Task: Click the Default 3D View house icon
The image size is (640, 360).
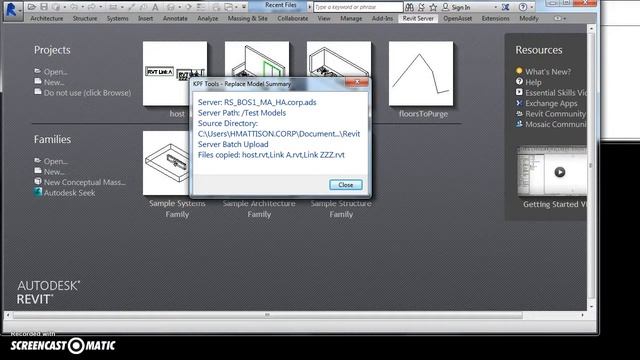Action: 171,7
